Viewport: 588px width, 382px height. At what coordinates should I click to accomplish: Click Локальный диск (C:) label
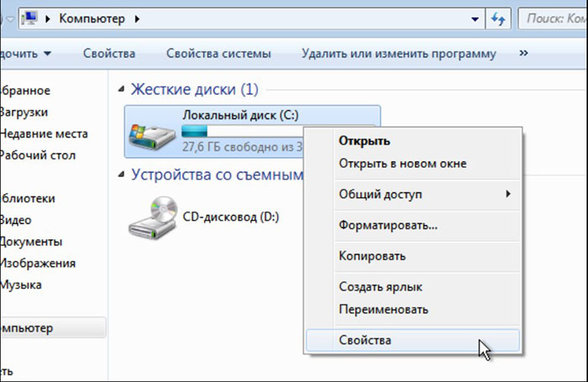point(241,115)
